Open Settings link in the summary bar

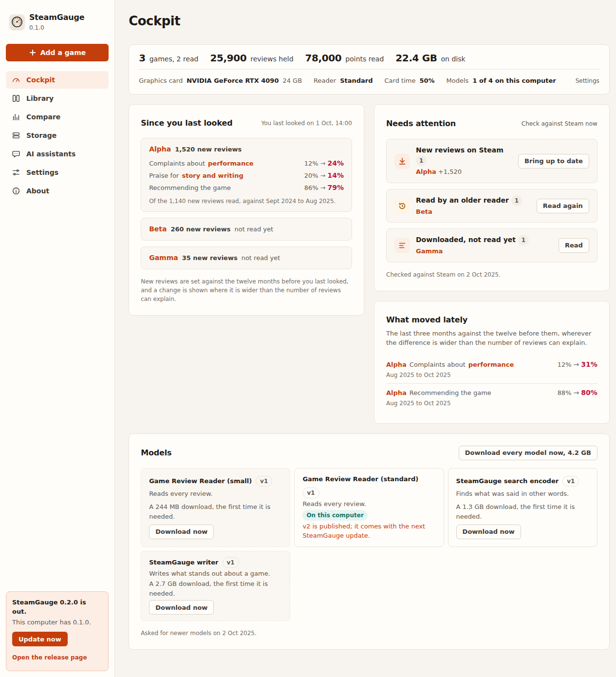pos(587,81)
